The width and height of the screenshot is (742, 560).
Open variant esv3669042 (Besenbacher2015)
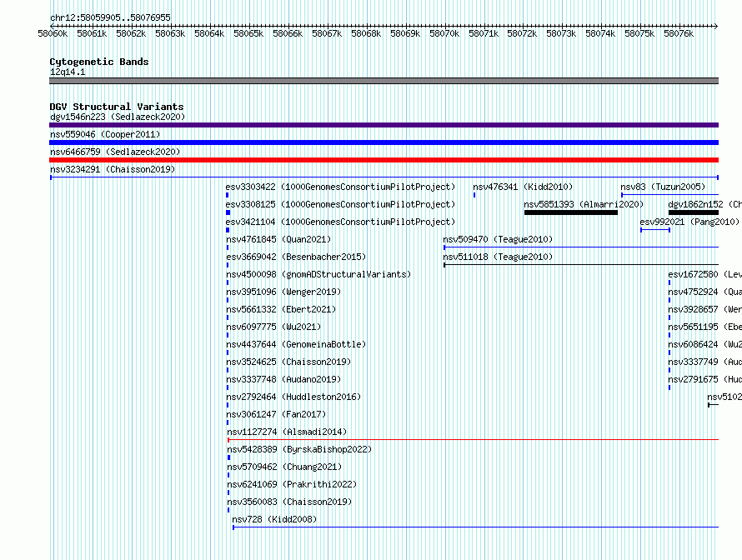[x=296, y=257]
